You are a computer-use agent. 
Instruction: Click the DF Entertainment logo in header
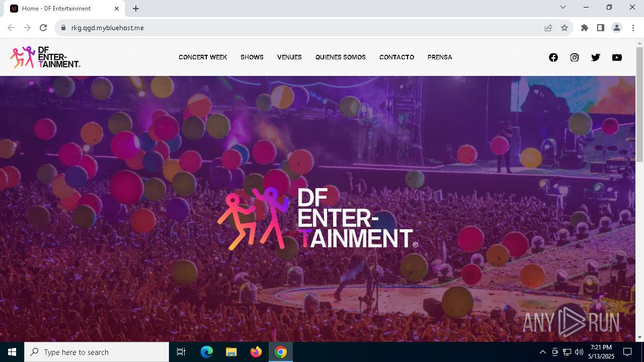pyautogui.click(x=45, y=57)
